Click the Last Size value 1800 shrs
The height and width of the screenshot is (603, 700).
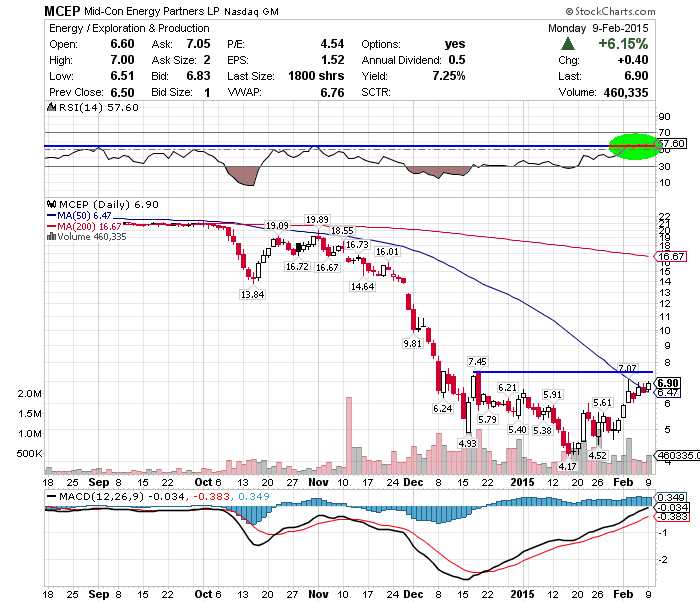(316, 76)
